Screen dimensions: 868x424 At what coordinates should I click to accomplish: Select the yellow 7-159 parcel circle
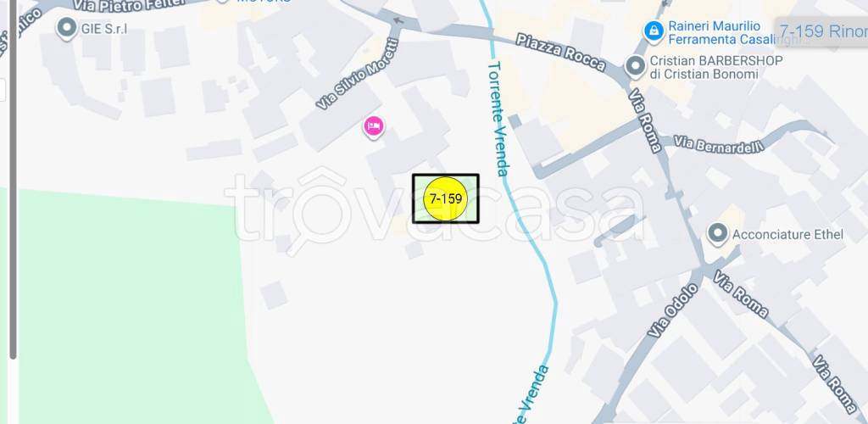pyautogui.click(x=446, y=198)
